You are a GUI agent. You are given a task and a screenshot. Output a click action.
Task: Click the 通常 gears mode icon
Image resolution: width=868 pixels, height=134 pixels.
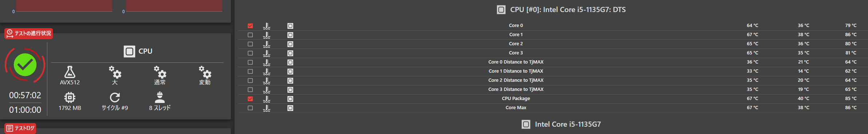pyautogui.click(x=160, y=72)
